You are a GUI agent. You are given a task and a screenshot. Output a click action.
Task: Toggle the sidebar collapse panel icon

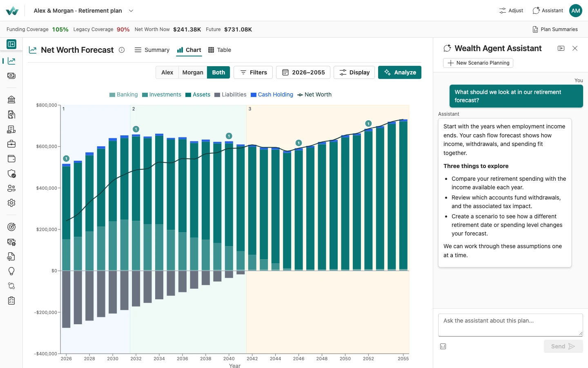[x=11, y=44]
